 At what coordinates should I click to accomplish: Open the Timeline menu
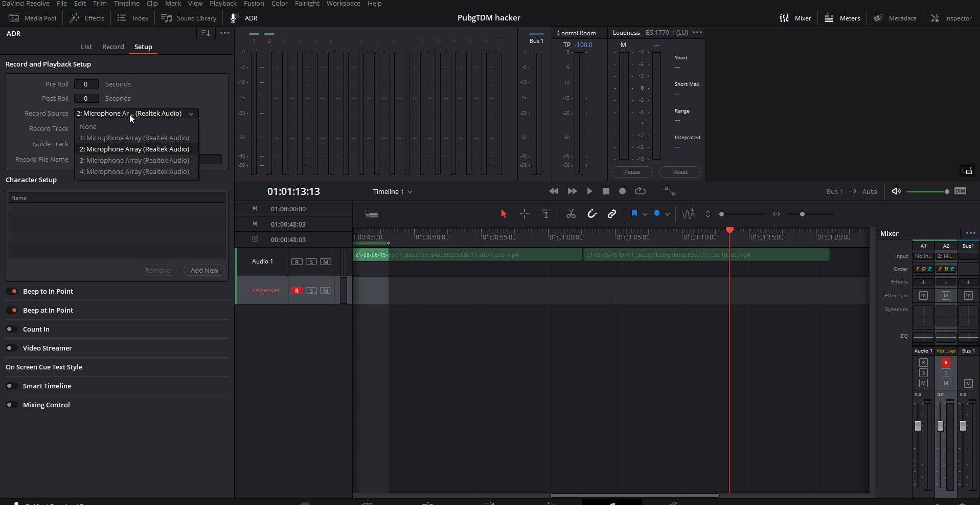(126, 4)
